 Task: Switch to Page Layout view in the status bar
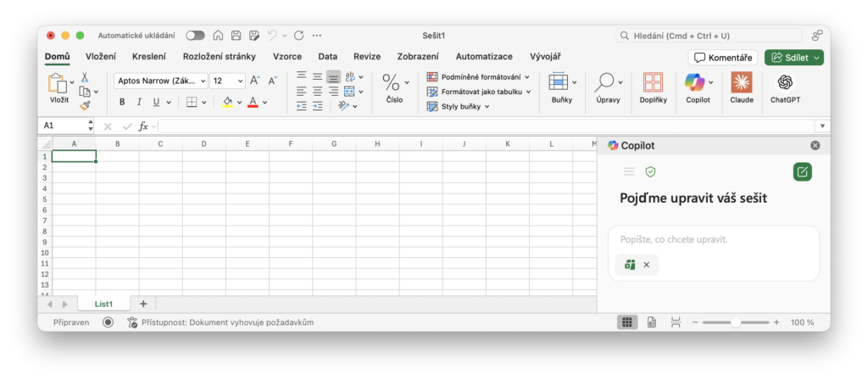(652, 322)
